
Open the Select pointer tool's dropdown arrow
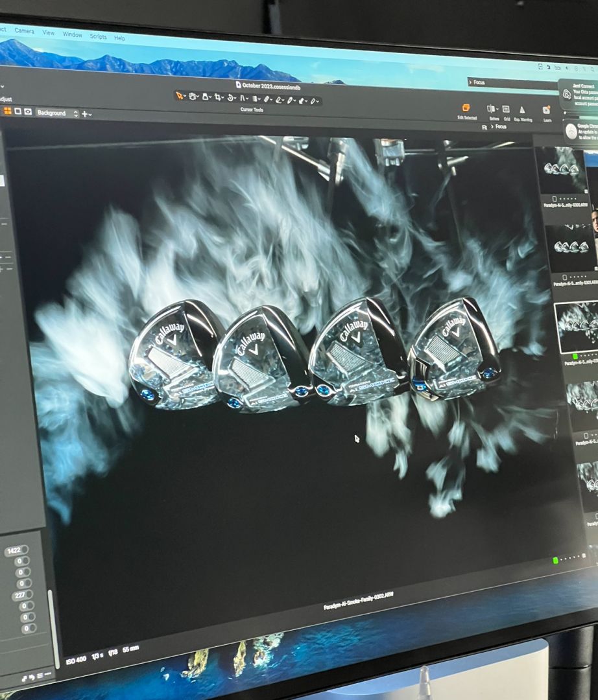click(x=185, y=95)
